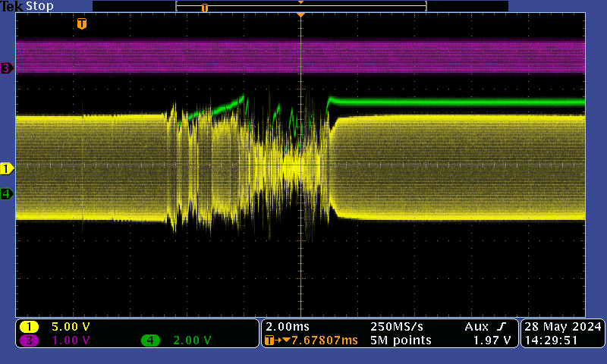Click the orange trigger arrow at graticule top

pyautogui.click(x=301, y=15)
